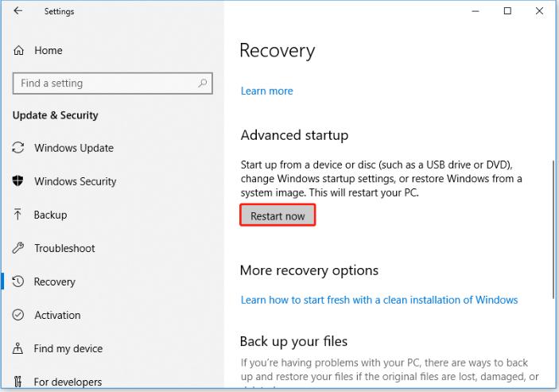559x392 pixels.
Task: Click the back arrow icon in title bar
Action: coord(17,10)
